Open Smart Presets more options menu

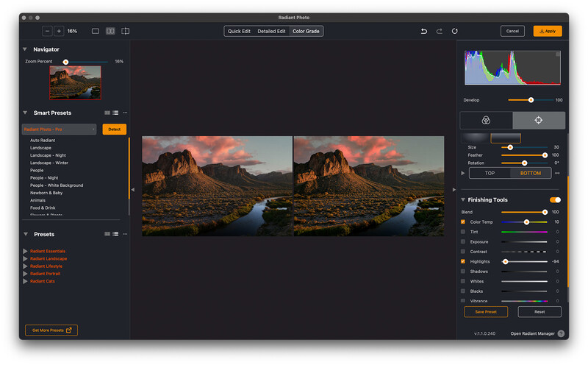click(125, 113)
